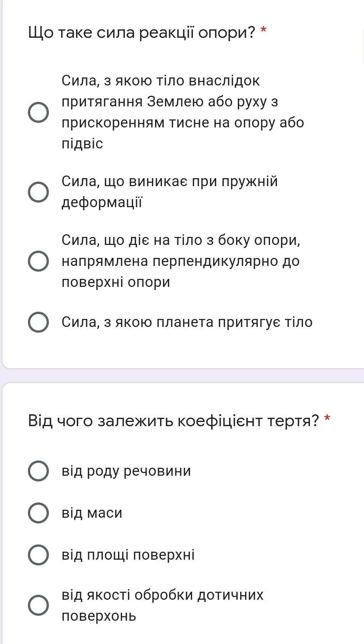Click the label text 'від маси'
Viewport: 364px width, 644px height.
tap(92, 513)
